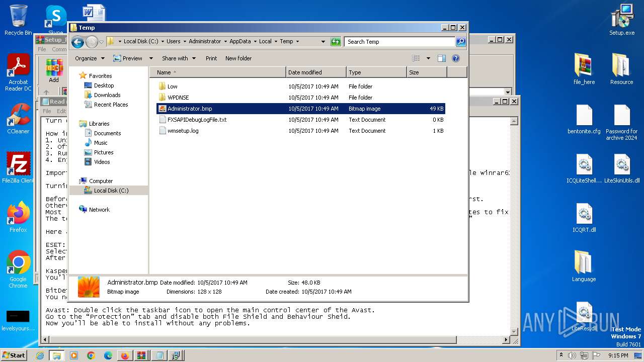Screen dimensions: 644x362
Task: Select FXSAPIDebugLogFile.txt file
Action: [x=301, y=120]
